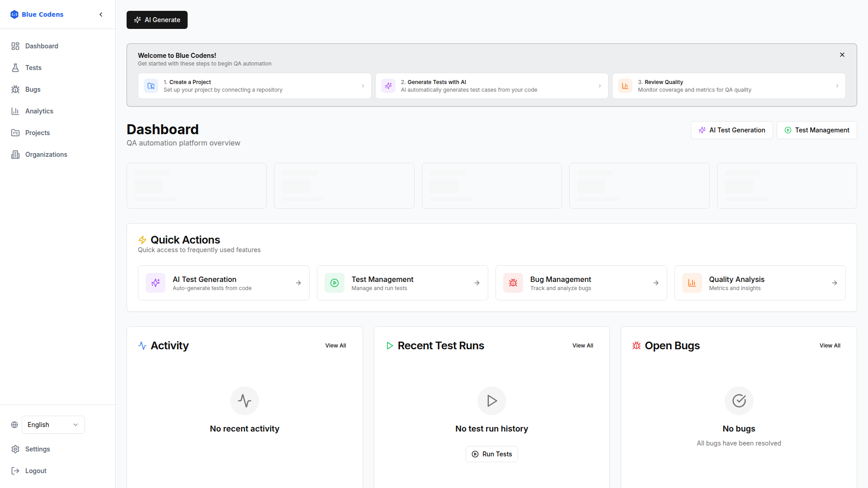868x488 pixels.
Task: Click the Quality Analysis orange chart icon
Action: pyautogui.click(x=692, y=283)
